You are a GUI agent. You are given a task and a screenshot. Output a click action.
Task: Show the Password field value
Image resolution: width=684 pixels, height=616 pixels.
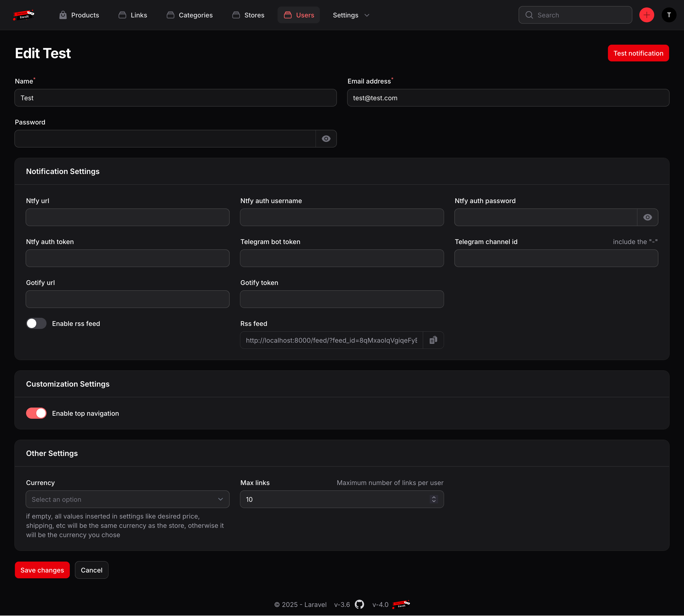click(326, 139)
